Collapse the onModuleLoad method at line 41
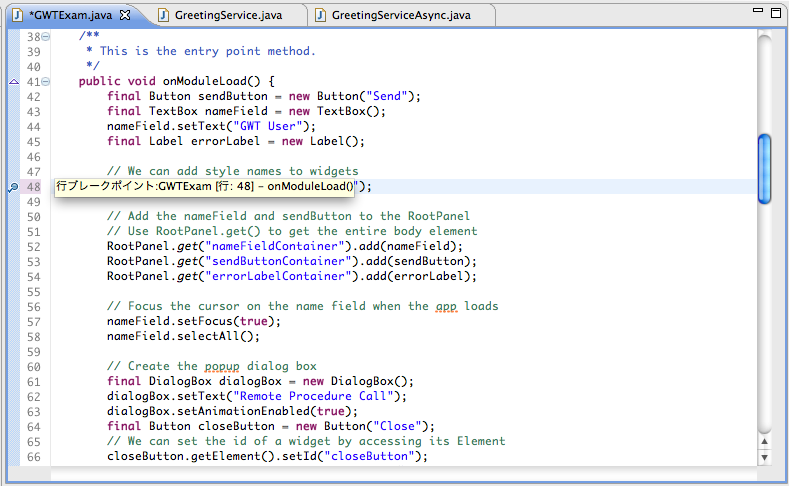 coord(46,82)
